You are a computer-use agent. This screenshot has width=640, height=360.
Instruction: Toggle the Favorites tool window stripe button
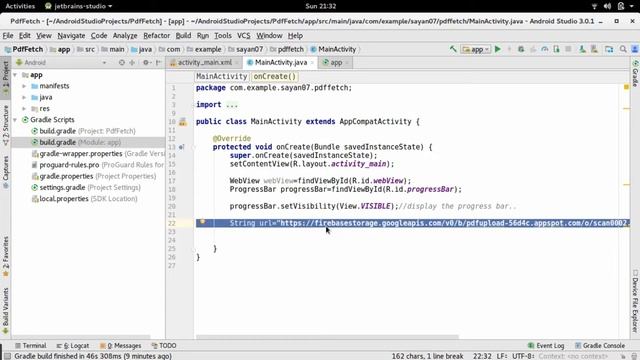click(x=5, y=257)
